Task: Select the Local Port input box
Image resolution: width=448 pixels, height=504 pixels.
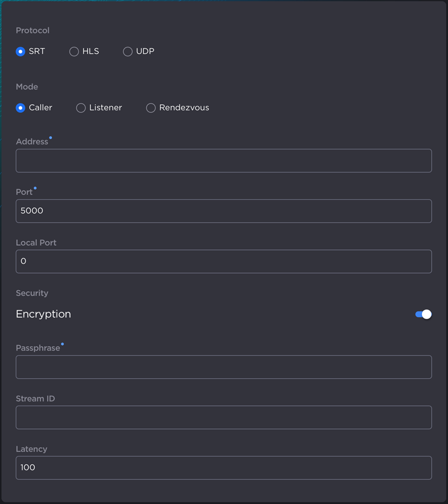Action: pos(224,261)
